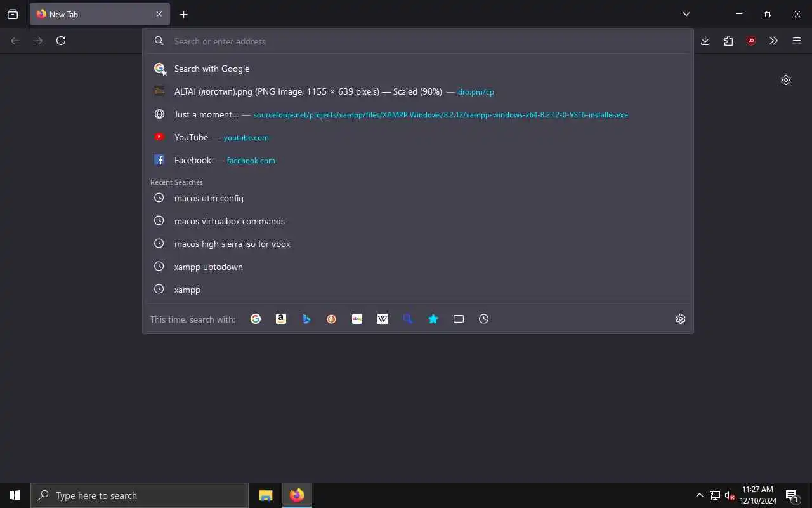Open Firefox View icon
This screenshot has height=508, width=812.
(x=13, y=14)
